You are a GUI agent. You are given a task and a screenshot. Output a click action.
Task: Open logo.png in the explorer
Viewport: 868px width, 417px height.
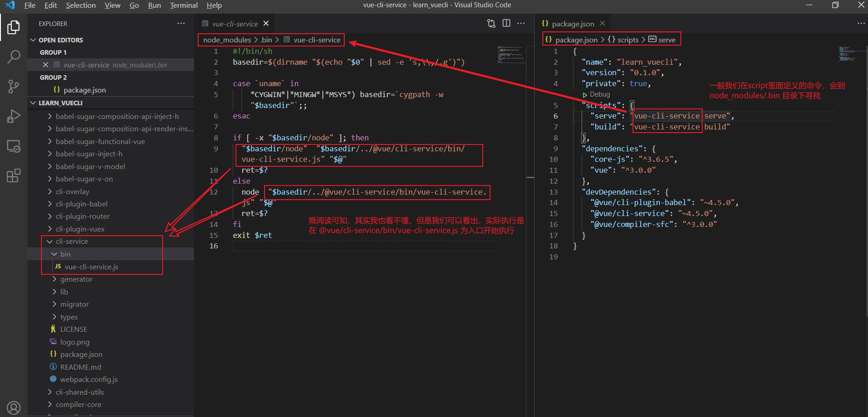click(75, 342)
